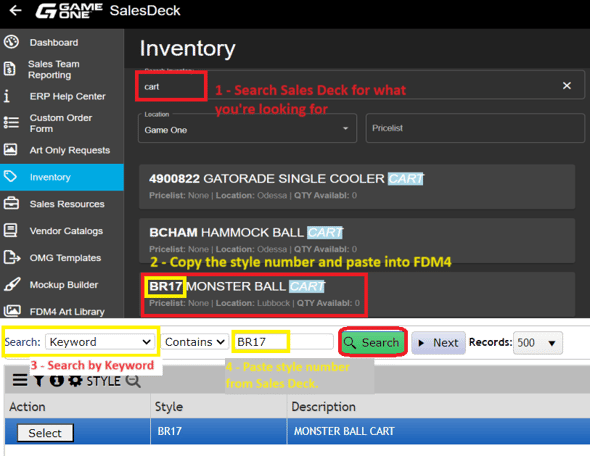Click the green Search button
The image size is (590, 456).
(373, 342)
